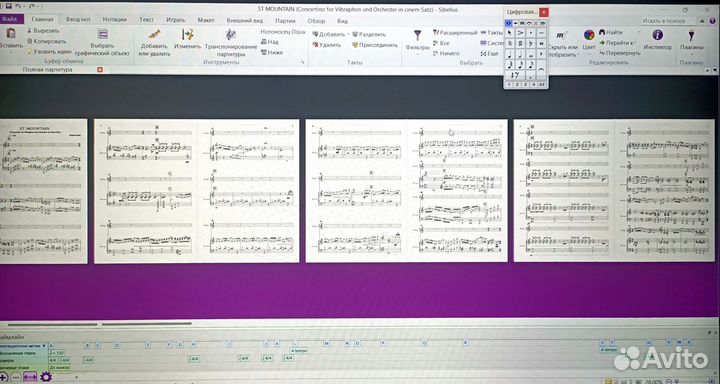
Task: Click the timeline fit-width arrows button
Action: pos(30,377)
